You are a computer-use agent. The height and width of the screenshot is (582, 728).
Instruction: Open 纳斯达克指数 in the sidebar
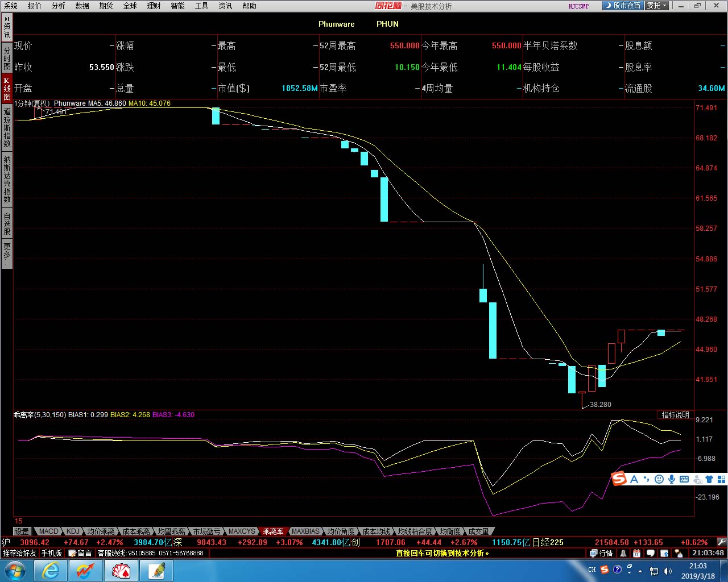click(x=7, y=180)
